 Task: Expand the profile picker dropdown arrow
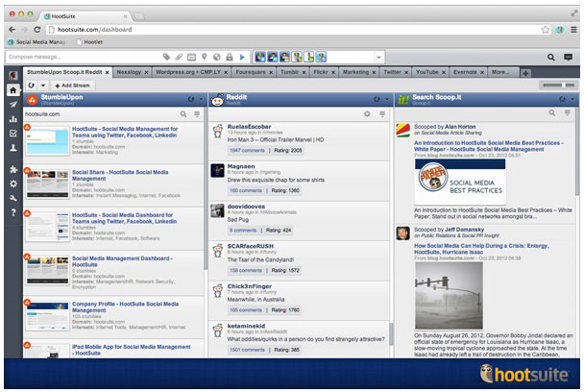point(378,57)
